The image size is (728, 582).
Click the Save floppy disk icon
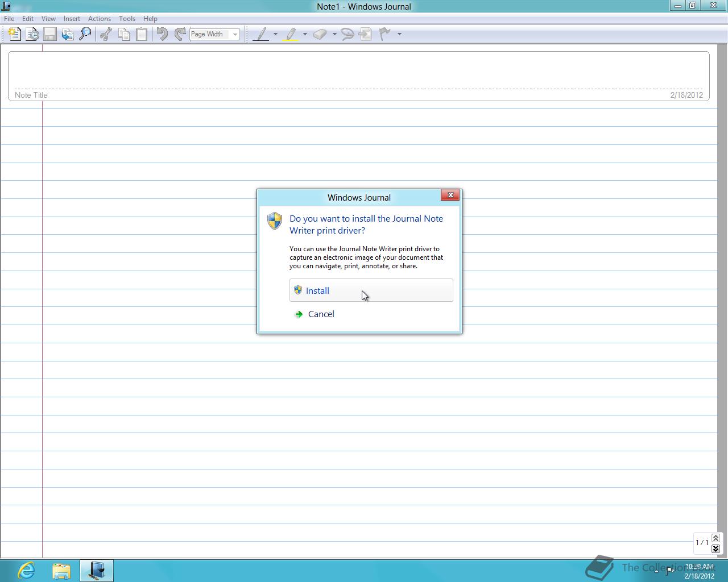50,34
